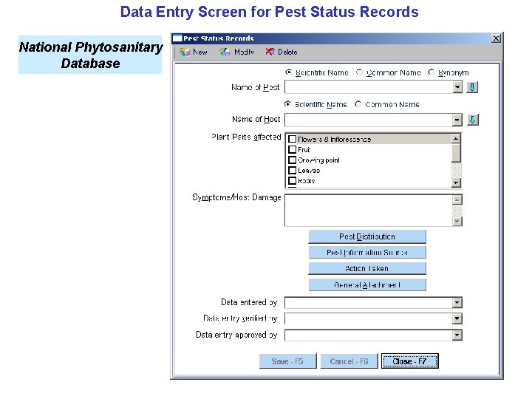The width and height of the screenshot is (532, 399).
Task: Click the Cancel - F6 button
Action: coord(349,361)
